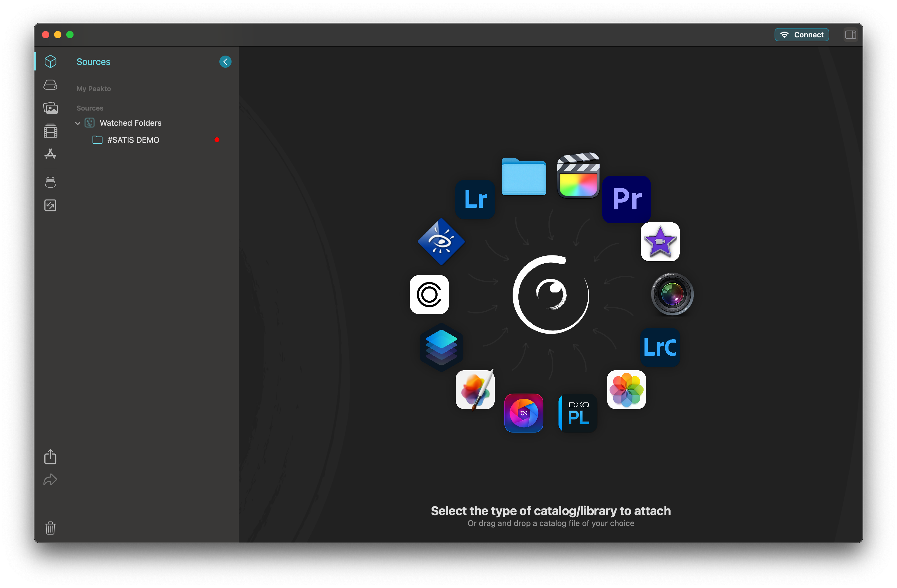This screenshot has width=897, height=588.
Task: Pick the Apple Photos library icon
Action: coord(626,389)
